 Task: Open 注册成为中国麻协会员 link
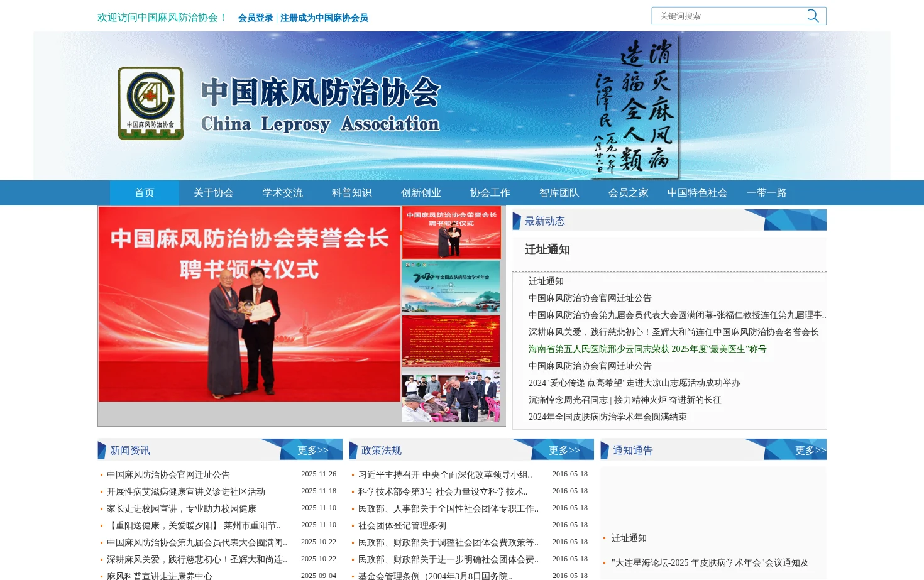(324, 18)
